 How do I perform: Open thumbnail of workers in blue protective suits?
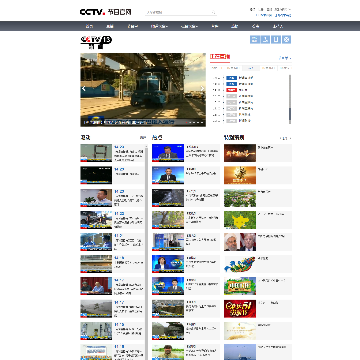click(96, 242)
